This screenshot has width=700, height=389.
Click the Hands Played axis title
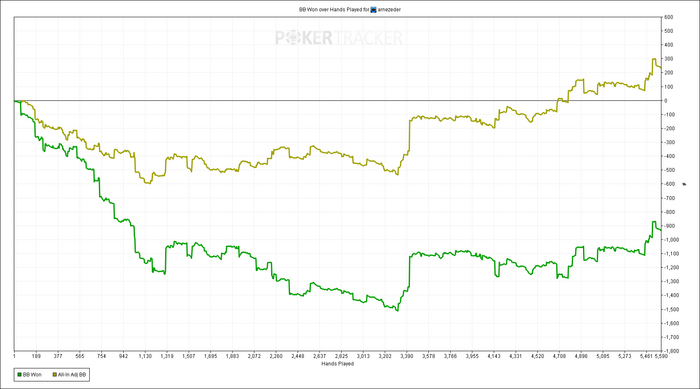338,364
